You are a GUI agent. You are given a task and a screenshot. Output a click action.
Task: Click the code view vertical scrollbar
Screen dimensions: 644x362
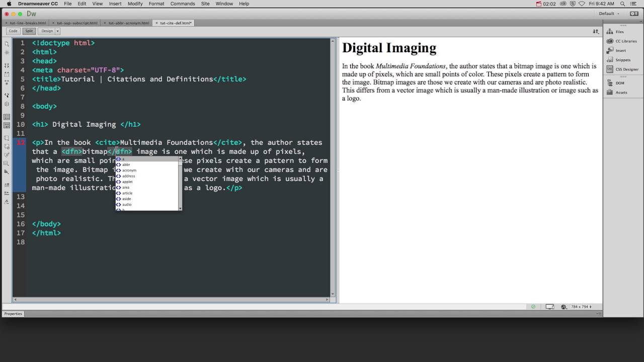[333, 167]
